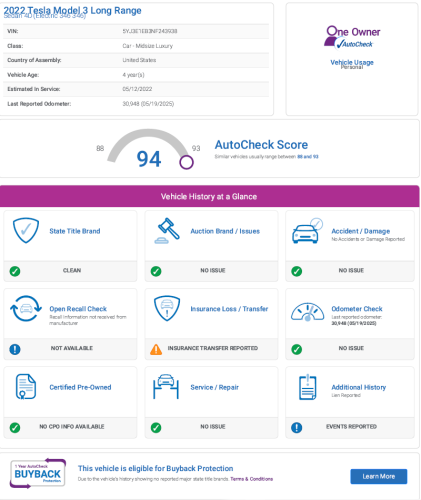Click the State Title Brand shield icon
Viewport: 421px width, 500px height.
(26, 230)
